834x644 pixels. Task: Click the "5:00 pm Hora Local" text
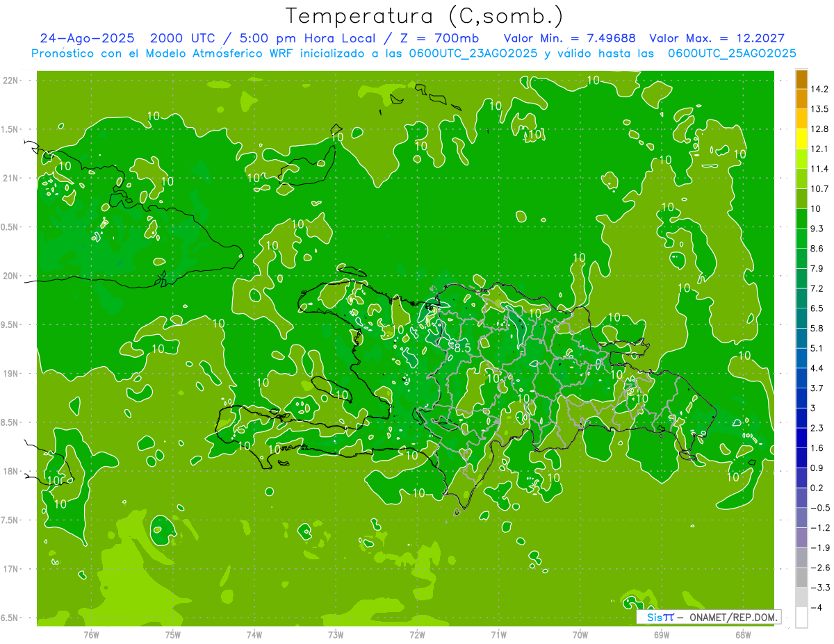pos(308,38)
